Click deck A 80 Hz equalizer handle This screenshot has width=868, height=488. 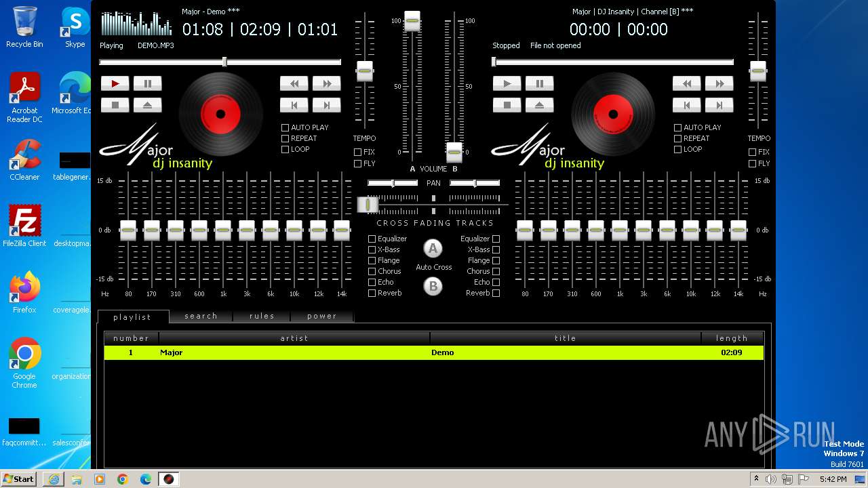[128, 230]
